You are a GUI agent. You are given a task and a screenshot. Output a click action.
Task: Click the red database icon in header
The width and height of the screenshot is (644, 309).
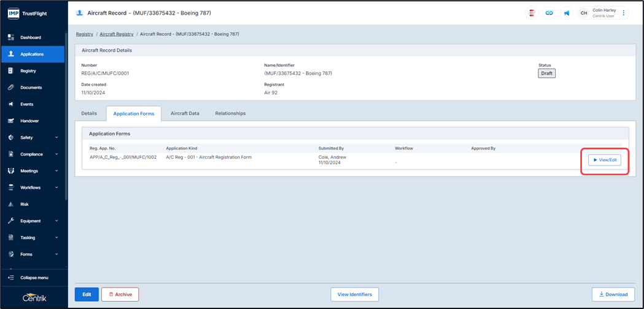coord(532,13)
